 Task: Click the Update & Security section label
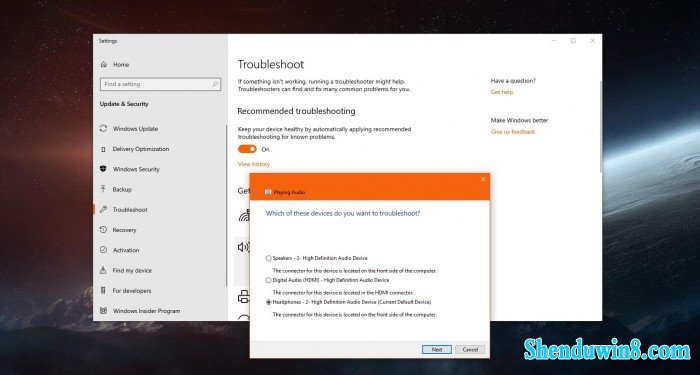(x=124, y=104)
